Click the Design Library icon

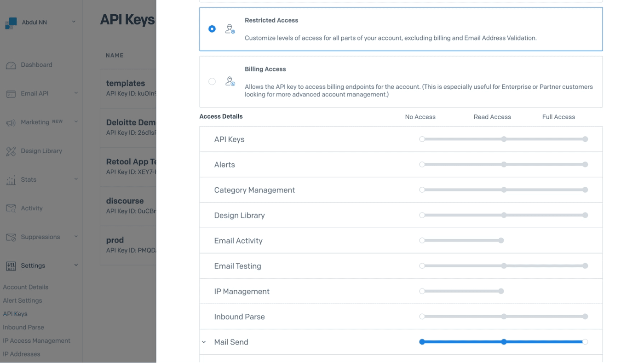coord(11,151)
